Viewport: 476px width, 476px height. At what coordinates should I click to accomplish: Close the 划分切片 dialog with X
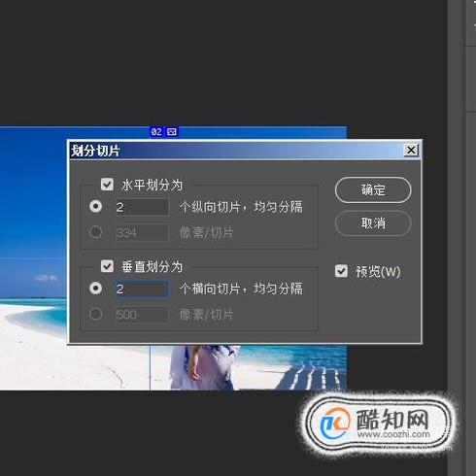point(411,151)
